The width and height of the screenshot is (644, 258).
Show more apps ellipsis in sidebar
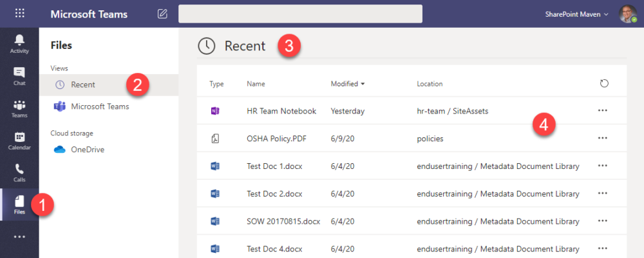19,237
